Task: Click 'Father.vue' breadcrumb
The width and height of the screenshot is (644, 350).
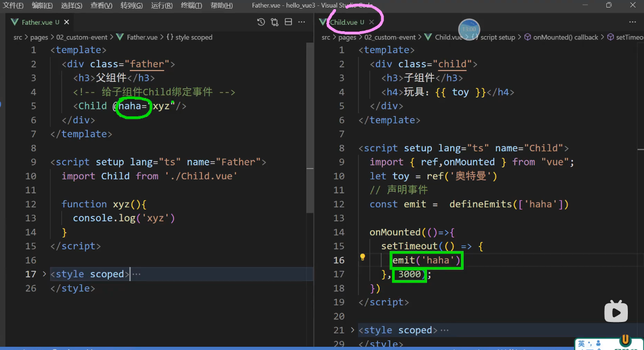Action: click(x=142, y=37)
